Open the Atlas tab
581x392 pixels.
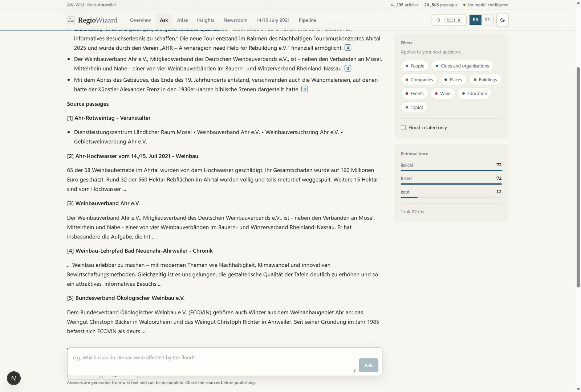(x=182, y=20)
